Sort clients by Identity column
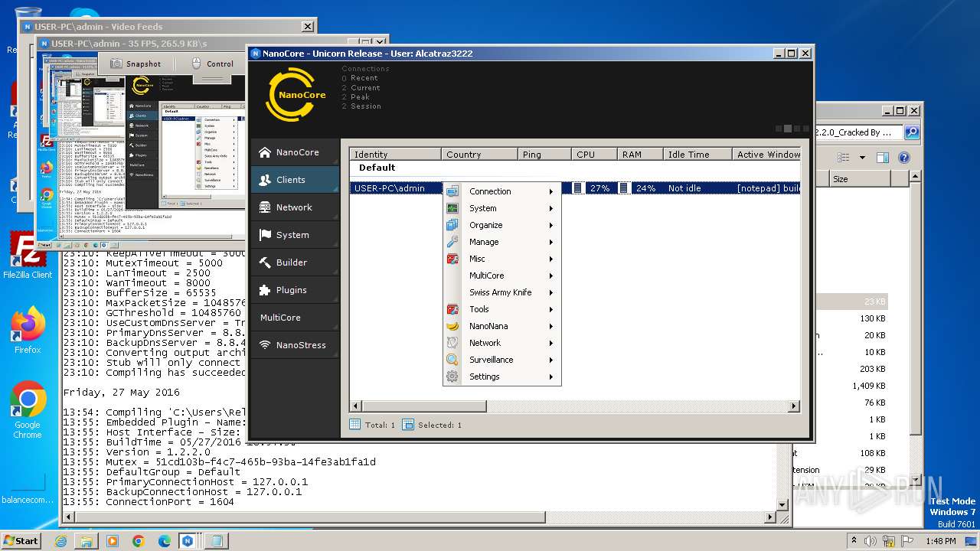The image size is (980, 551). coord(395,155)
